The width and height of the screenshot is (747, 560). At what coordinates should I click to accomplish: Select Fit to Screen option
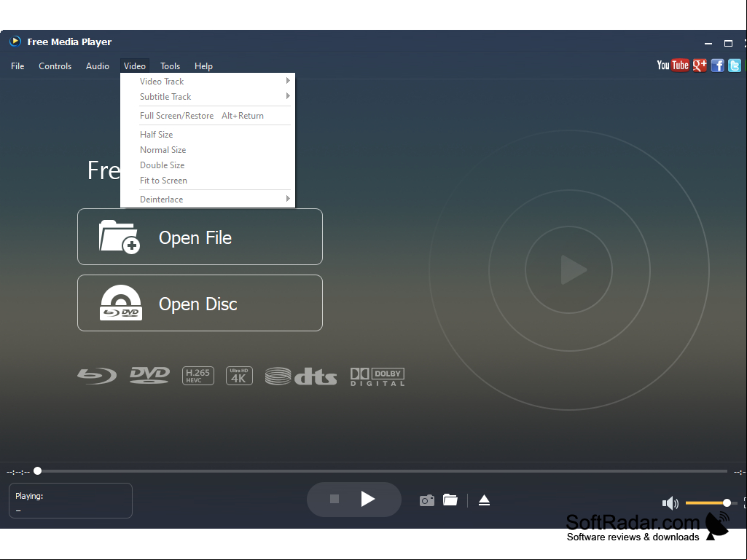point(208,180)
